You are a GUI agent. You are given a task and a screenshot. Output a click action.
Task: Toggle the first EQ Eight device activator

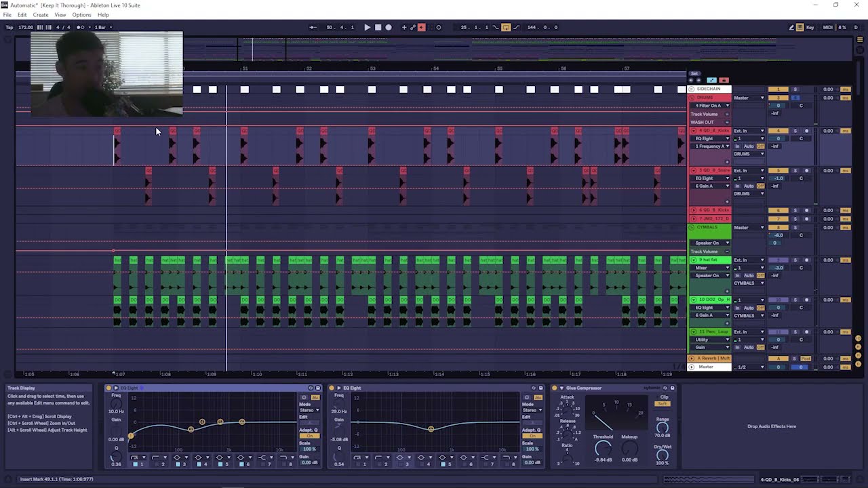(x=108, y=388)
